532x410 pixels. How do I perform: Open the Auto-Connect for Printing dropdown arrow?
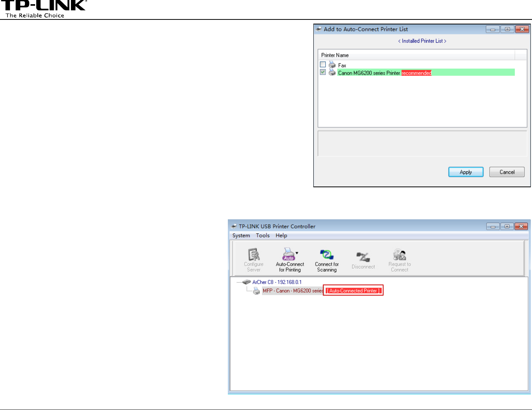point(297,253)
